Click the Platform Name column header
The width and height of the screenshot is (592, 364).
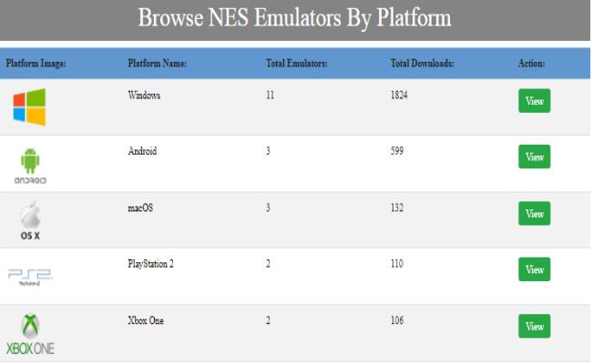(x=157, y=63)
